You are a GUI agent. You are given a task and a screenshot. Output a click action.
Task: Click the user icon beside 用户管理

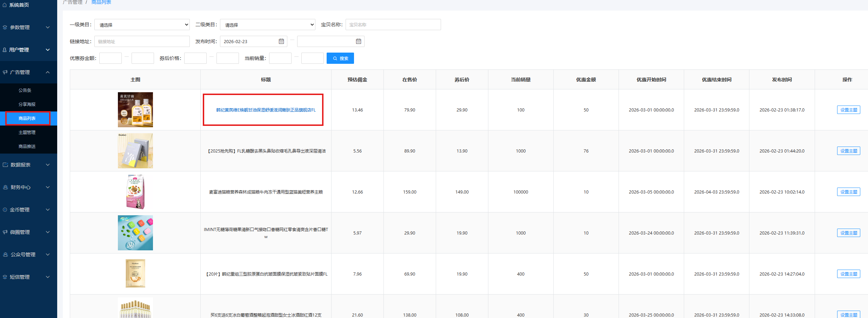point(5,50)
